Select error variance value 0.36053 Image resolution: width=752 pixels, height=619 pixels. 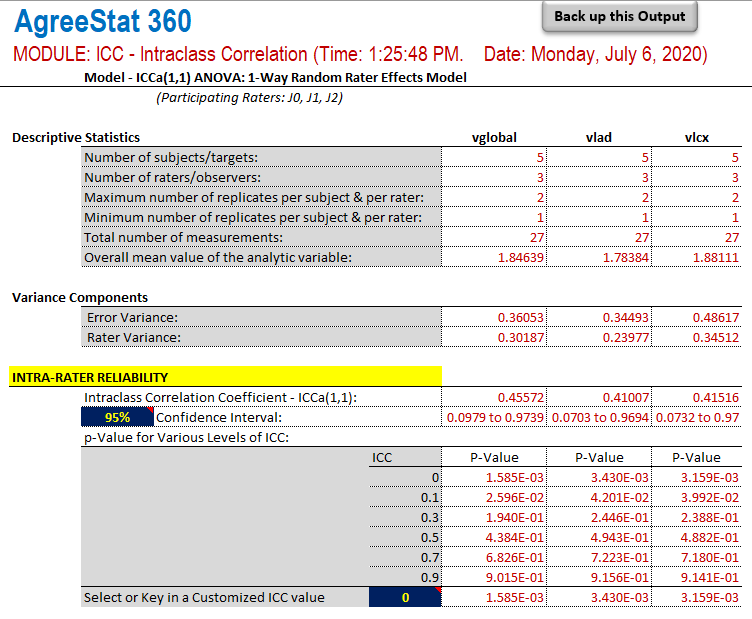(x=521, y=317)
